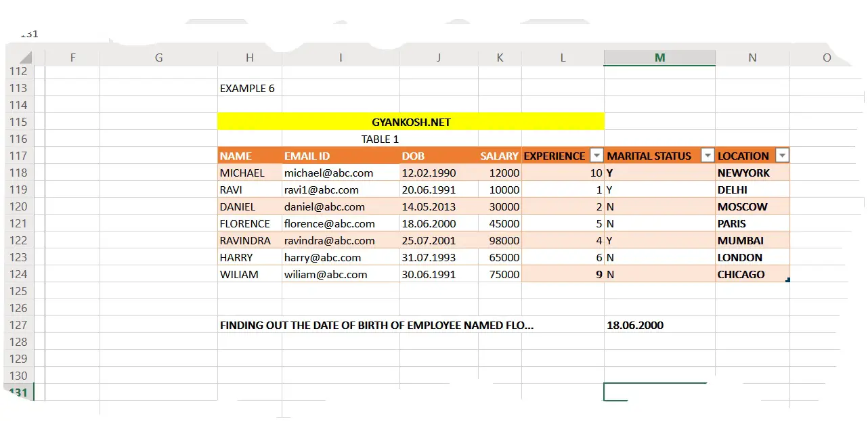Image resolution: width=868 pixels, height=421 pixels.
Task: Click the EXAMPLE 6 cell
Action: click(x=250, y=88)
